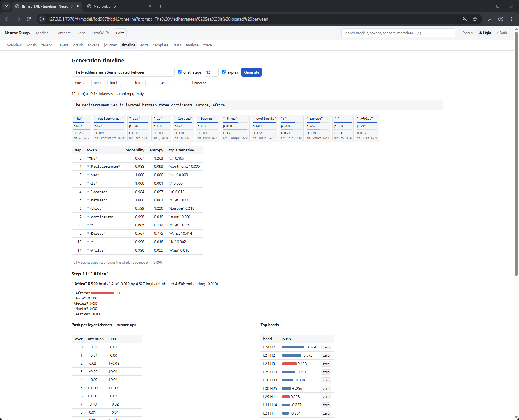Close the NeuronDump browser tab

[x=150, y=6]
